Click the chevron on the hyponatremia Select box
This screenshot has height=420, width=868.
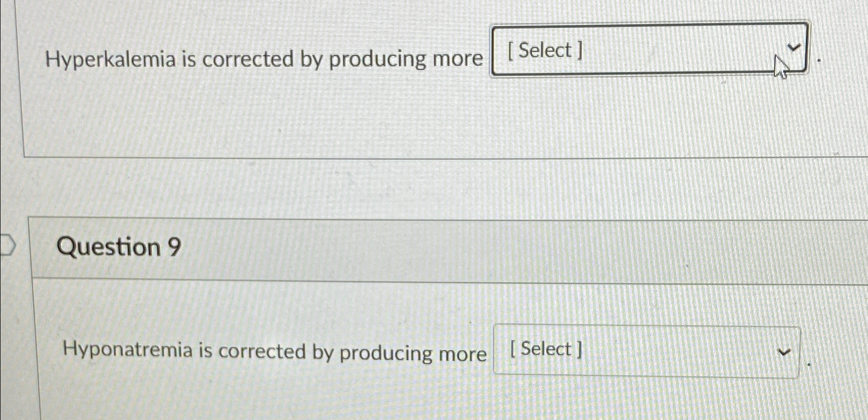coord(785,352)
